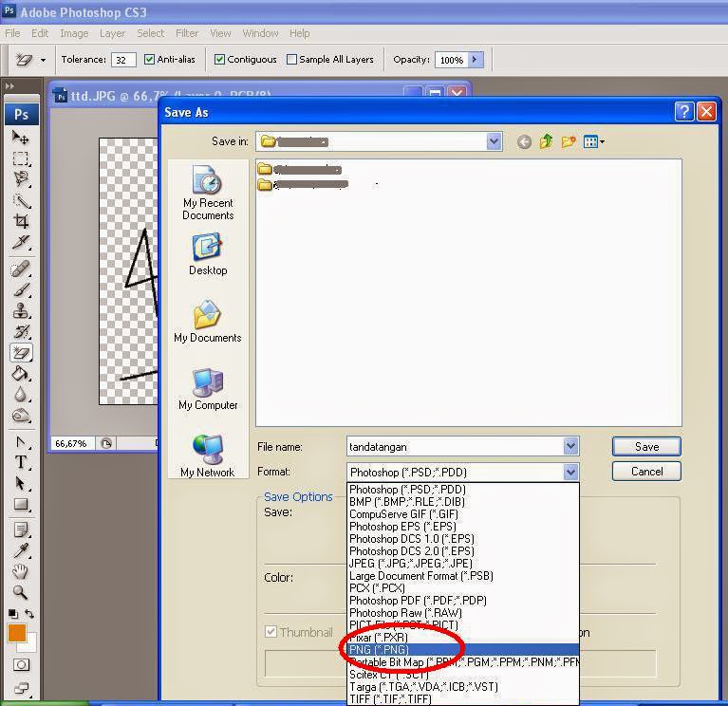The width and height of the screenshot is (728, 706).
Task: Choose CompuServe GIF format
Action: point(463,513)
